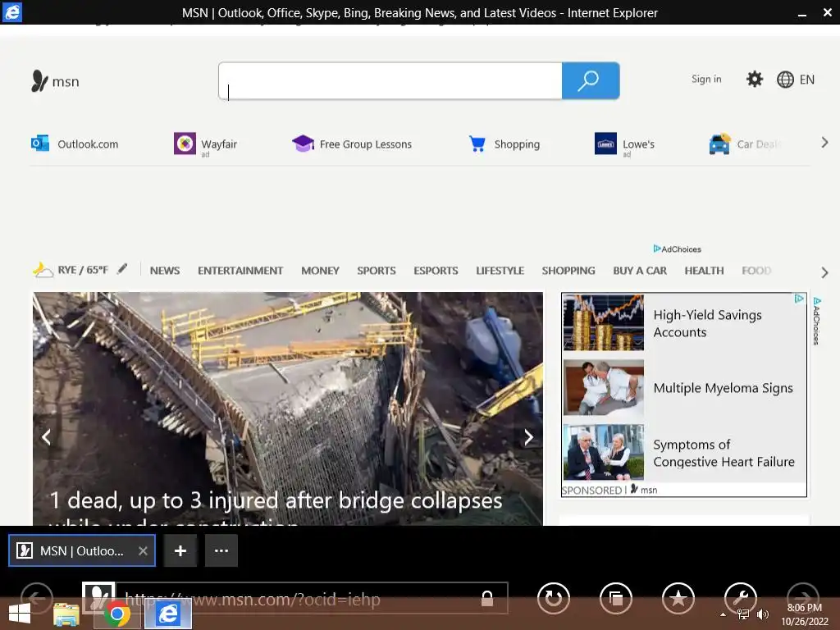Screen dimensions: 840x630
Task: Edit weather location with pencil icon
Action: (122, 269)
